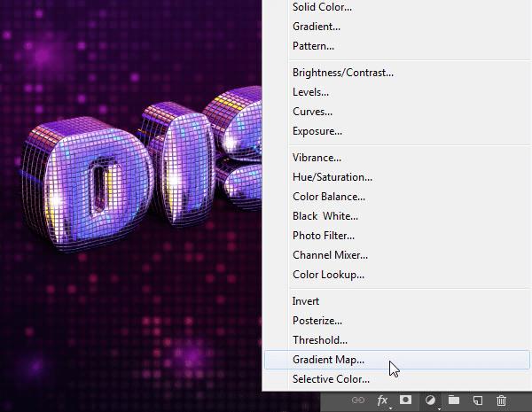Add a Brightness/Contrast adjustment layer
The height and width of the screenshot is (412, 532).
click(343, 73)
